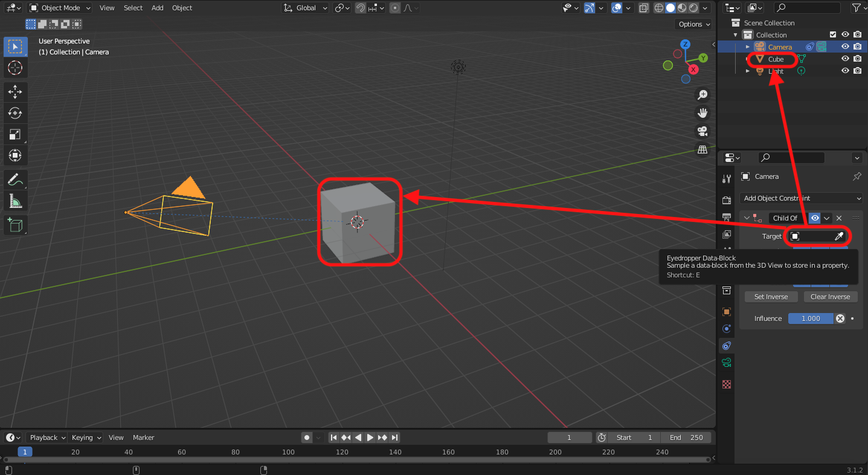Screen dimensions: 868x475
Task: Collapse the Child Of constraint panel
Action: pos(747,218)
